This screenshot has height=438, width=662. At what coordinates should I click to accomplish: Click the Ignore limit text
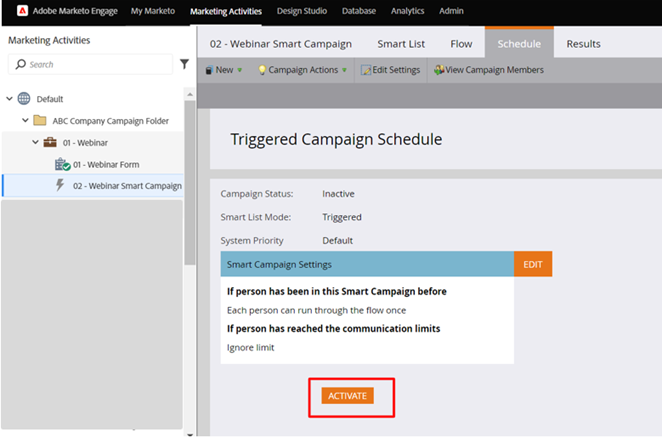pos(250,348)
